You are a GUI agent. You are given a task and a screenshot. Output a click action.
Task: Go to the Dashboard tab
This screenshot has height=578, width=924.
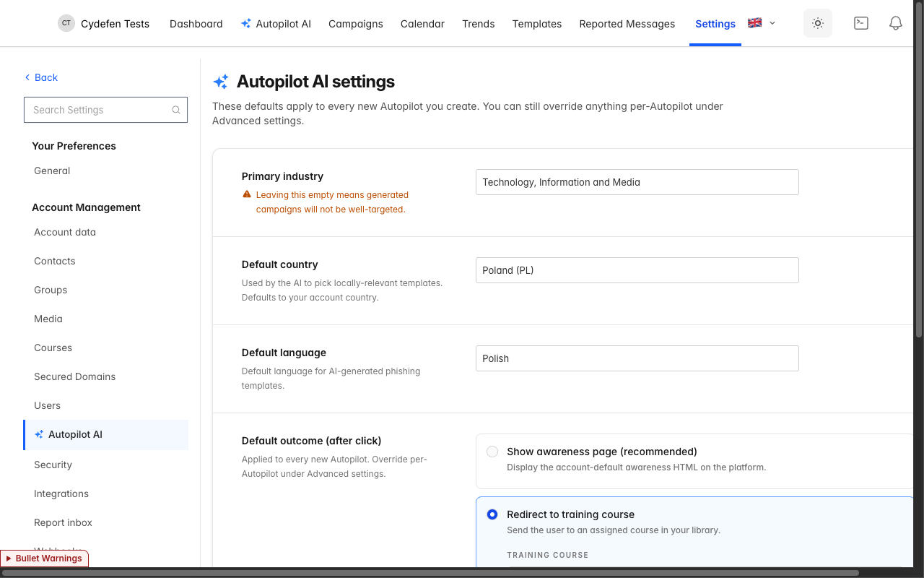tap(196, 24)
